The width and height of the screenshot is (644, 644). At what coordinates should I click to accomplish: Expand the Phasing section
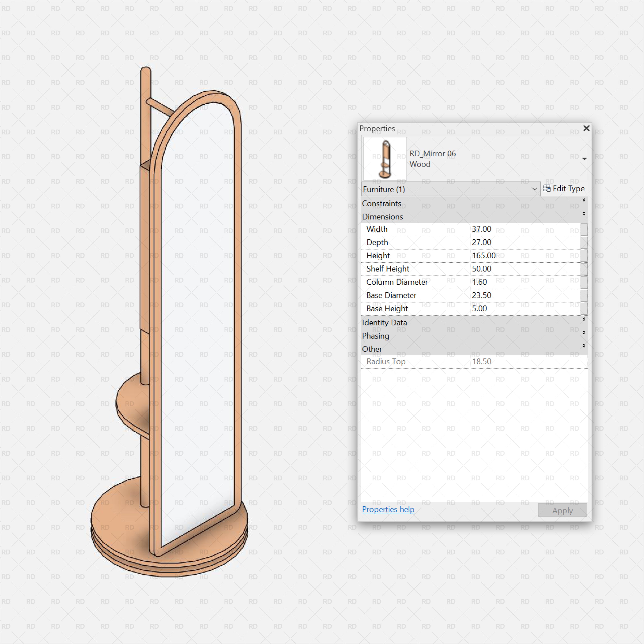(583, 333)
